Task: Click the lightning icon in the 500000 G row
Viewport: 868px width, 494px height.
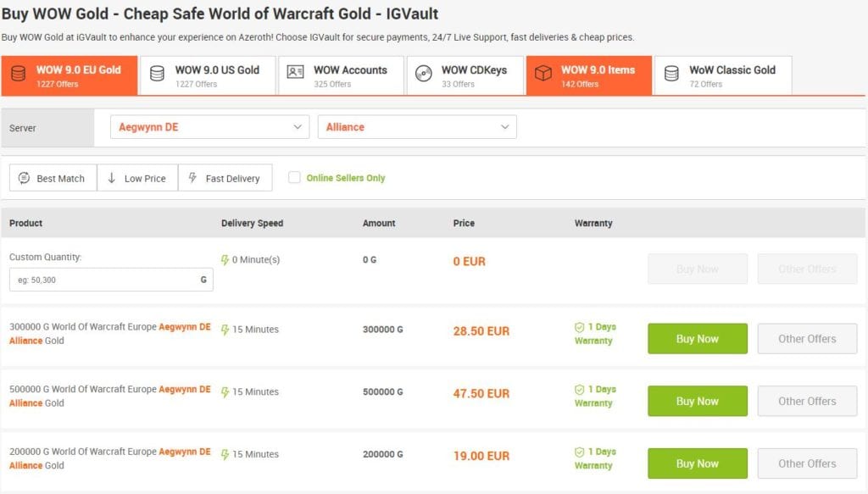Action: [x=225, y=392]
